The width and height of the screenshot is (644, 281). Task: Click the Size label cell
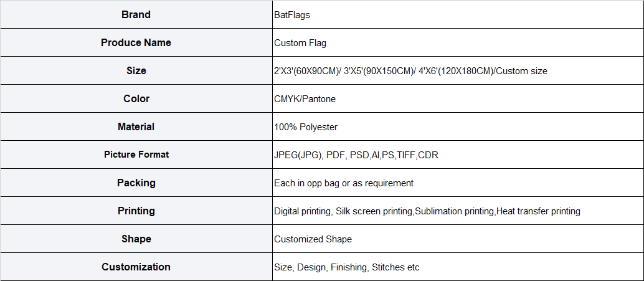(136, 70)
